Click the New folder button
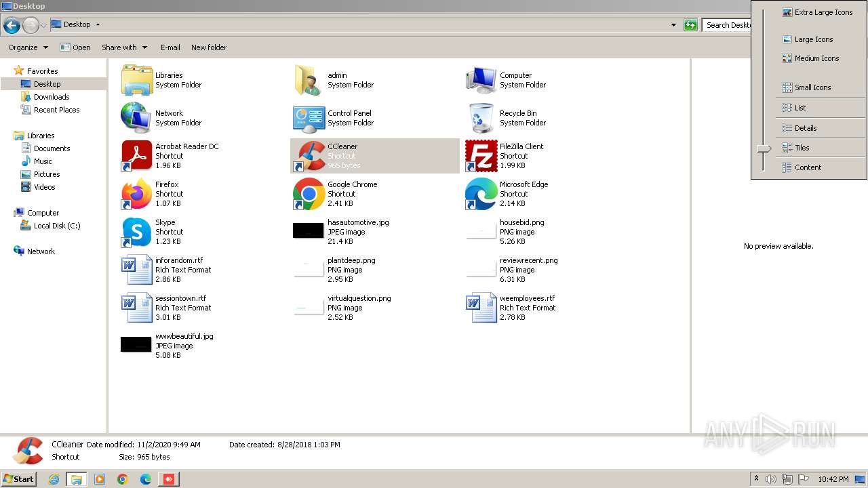The height and width of the screenshot is (488, 868). click(x=209, y=47)
